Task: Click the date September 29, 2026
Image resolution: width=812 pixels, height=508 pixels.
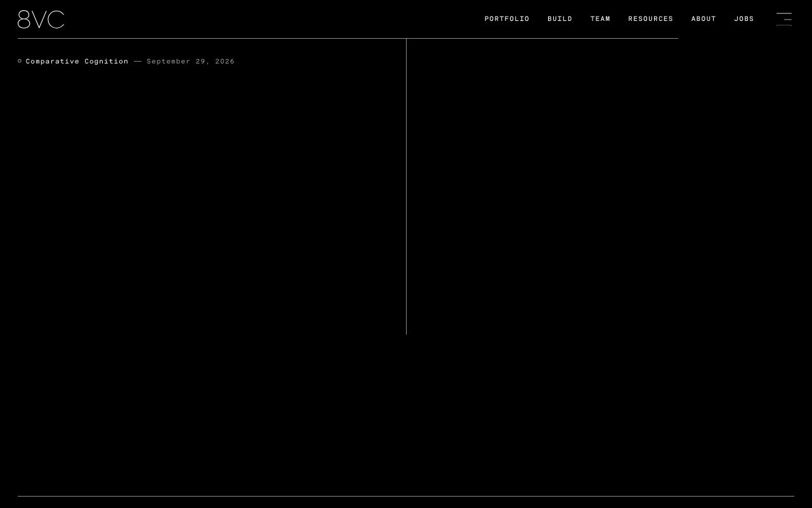Action: click(190, 62)
